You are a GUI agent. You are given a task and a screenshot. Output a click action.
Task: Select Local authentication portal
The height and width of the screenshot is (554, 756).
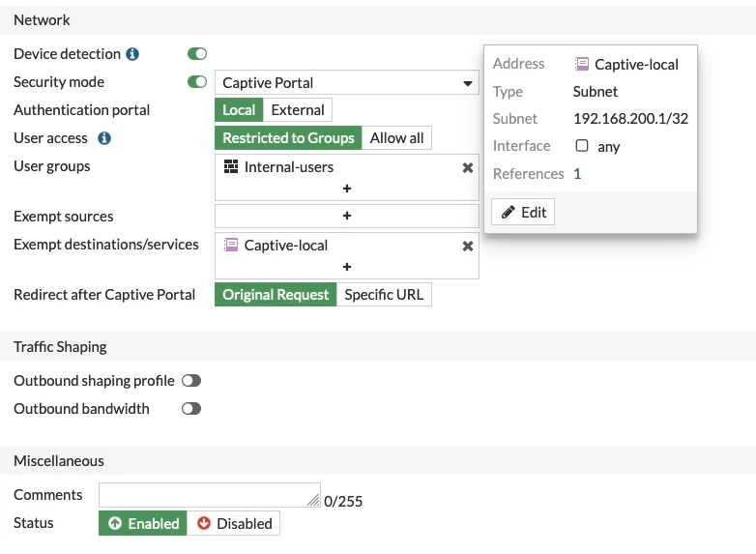(239, 110)
